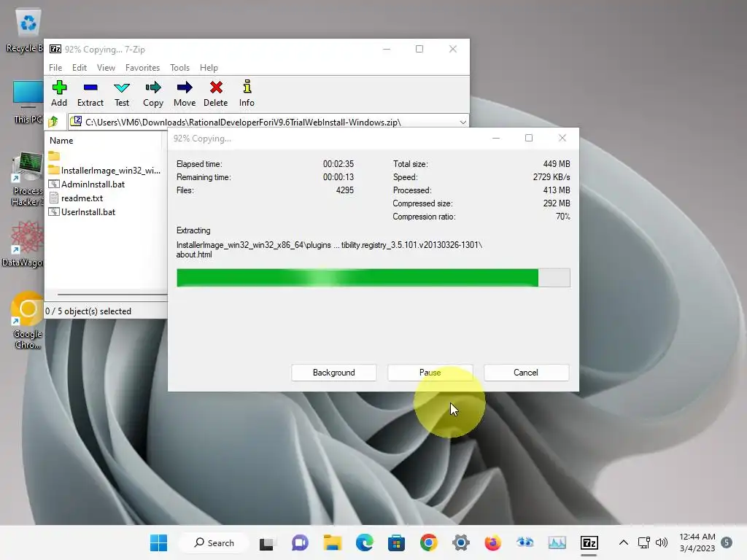This screenshot has width=747, height=560.
Task: Open the Help menu
Action: (x=209, y=68)
